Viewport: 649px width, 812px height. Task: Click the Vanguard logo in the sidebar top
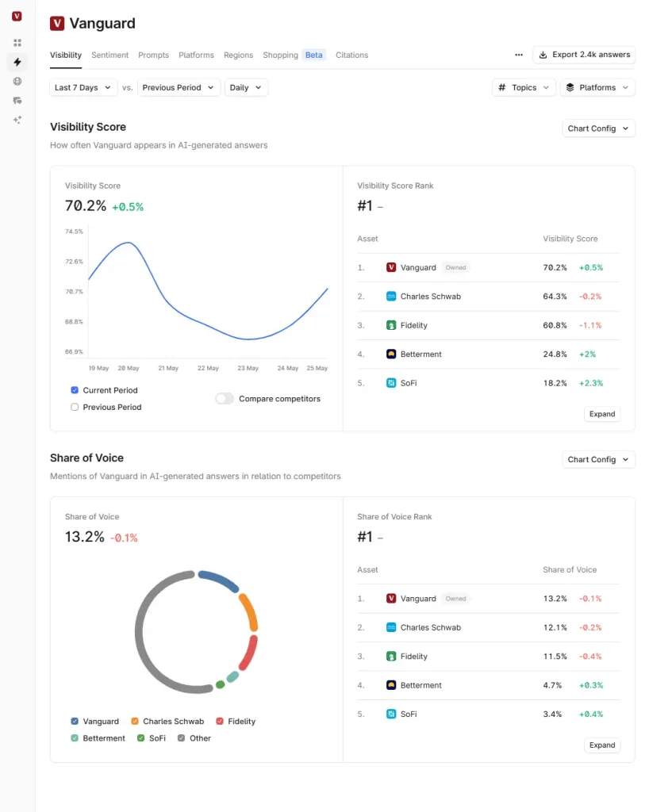pos(17,17)
